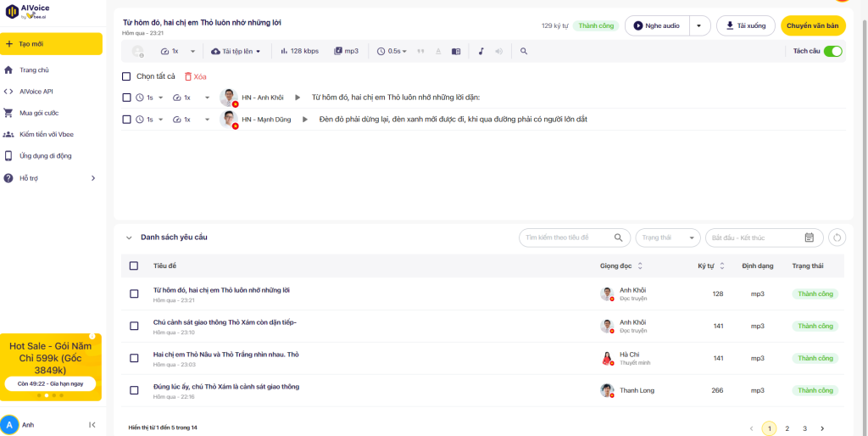
Task: Click the search magnifier icon in the editor toolbar
Action: 524,51
